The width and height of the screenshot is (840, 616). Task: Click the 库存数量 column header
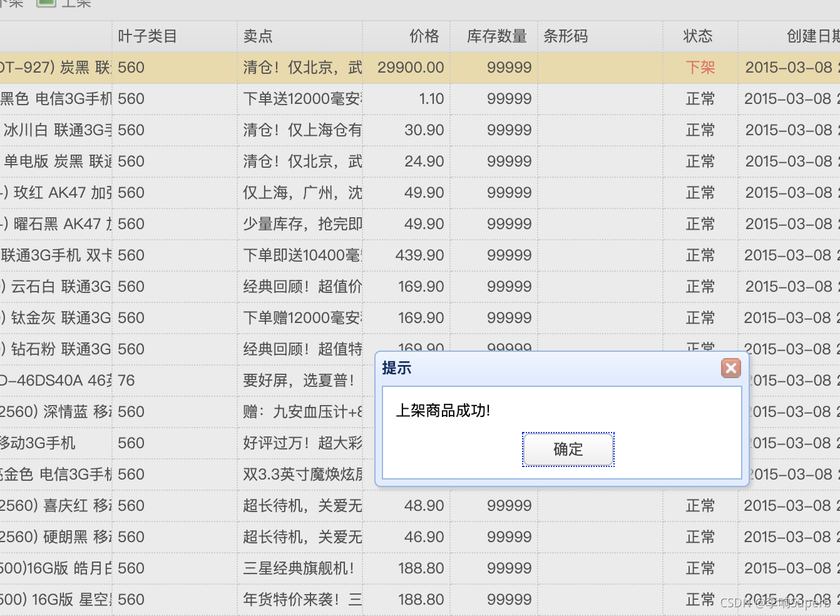pos(494,36)
